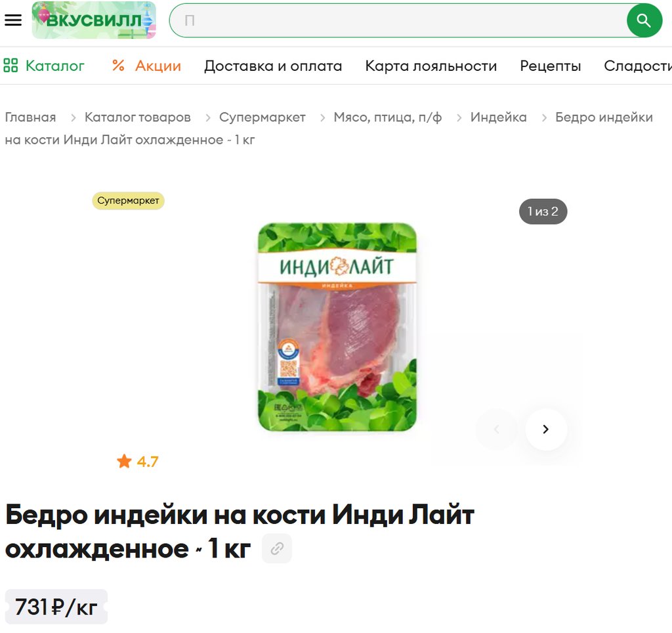Open the hamburger menu
Viewport: 672px width, 633px height.
tap(13, 20)
